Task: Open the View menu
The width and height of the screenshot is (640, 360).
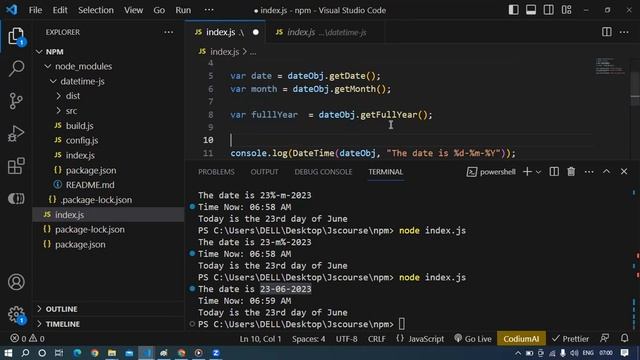Action: pos(133,10)
